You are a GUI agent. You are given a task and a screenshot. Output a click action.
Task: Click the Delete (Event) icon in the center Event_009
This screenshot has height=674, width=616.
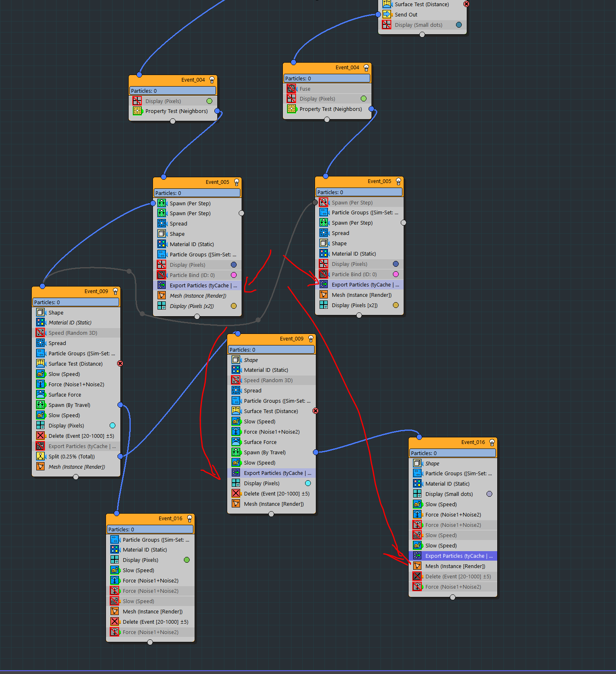236,493
